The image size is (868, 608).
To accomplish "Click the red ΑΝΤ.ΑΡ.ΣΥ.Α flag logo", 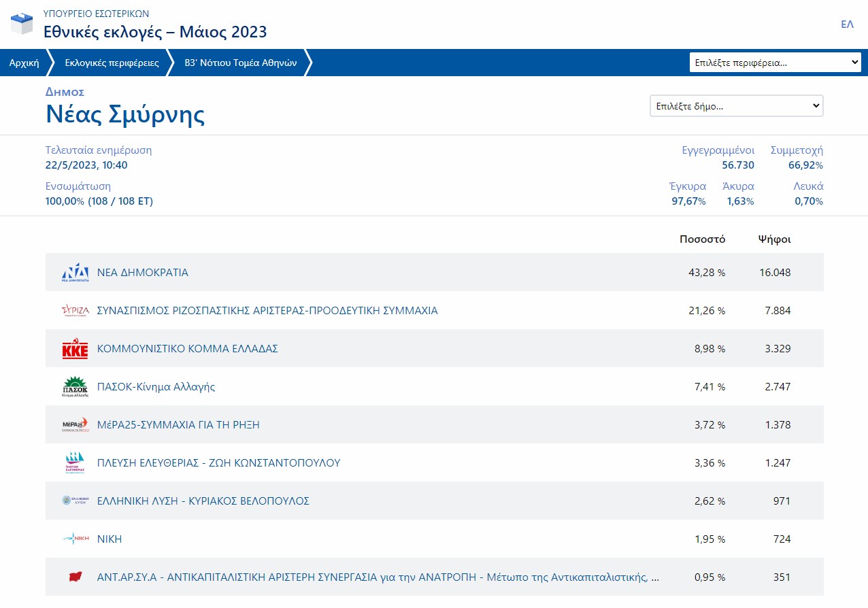I will (75, 577).
